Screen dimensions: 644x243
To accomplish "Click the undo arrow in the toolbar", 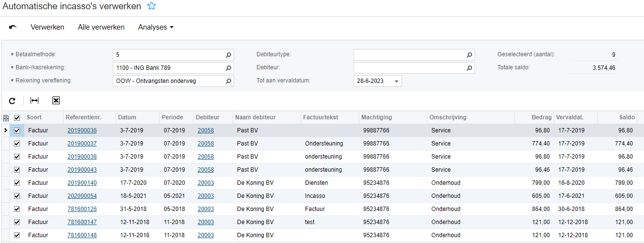I will point(13,27).
